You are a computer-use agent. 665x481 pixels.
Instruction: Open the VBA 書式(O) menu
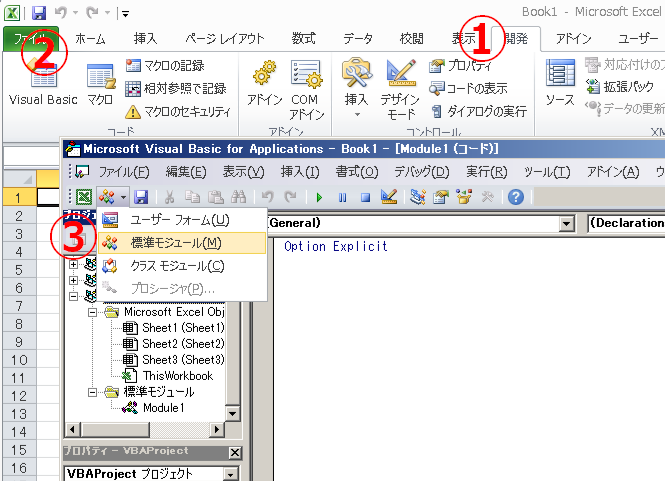(357, 172)
